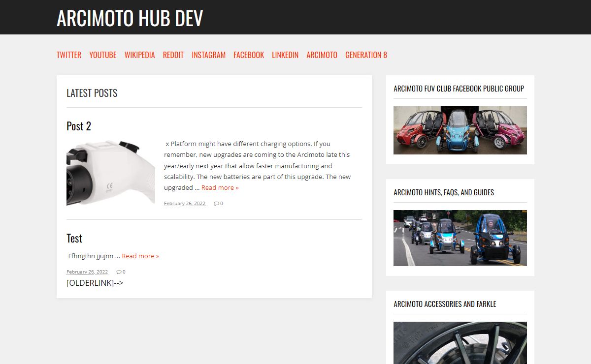Viewport: 591px width, 364px height.
Task: Click the wheel image under Accessories and Farkle
Action: click(460, 343)
